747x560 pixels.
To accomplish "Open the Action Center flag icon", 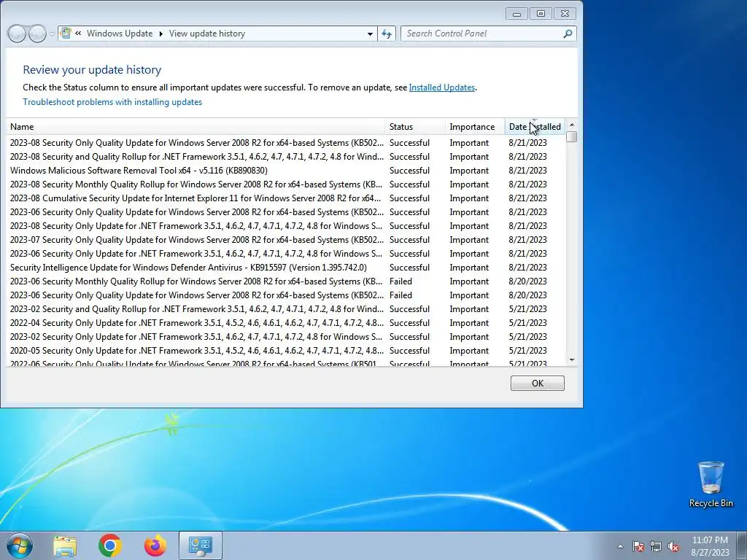I will pyautogui.click(x=638, y=547).
